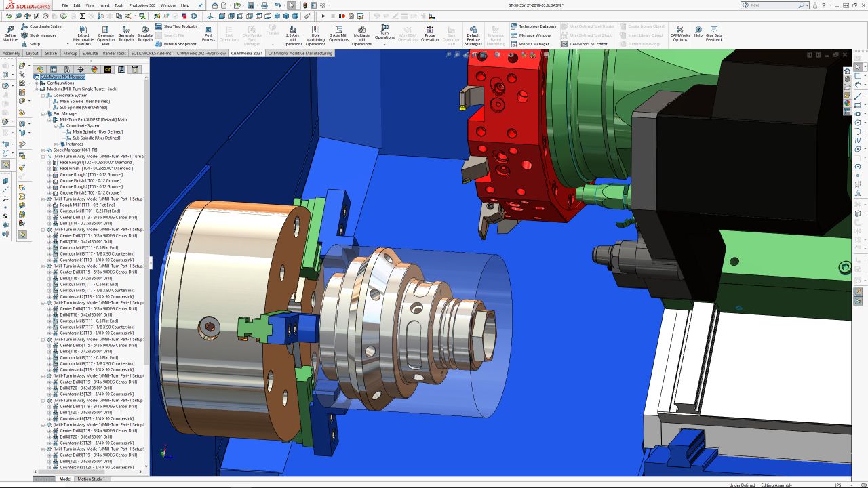Click Extract Machinable Features
The image size is (868, 488).
pyautogui.click(x=83, y=35)
